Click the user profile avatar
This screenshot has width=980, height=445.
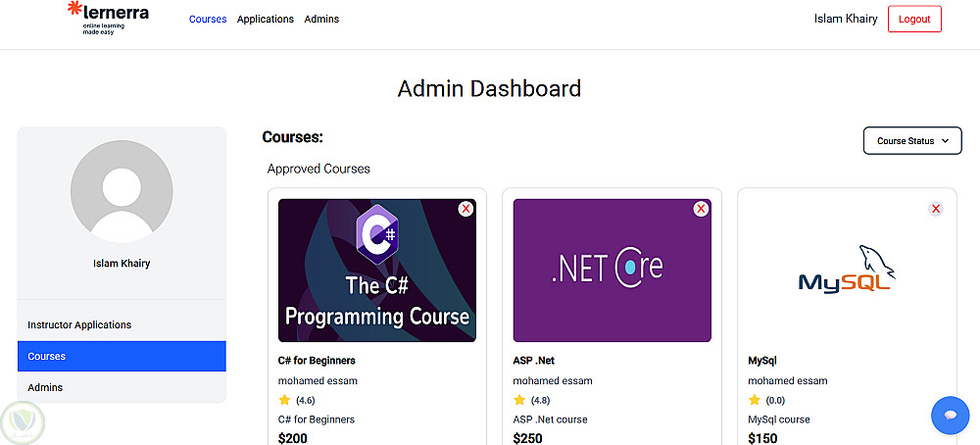[122, 191]
